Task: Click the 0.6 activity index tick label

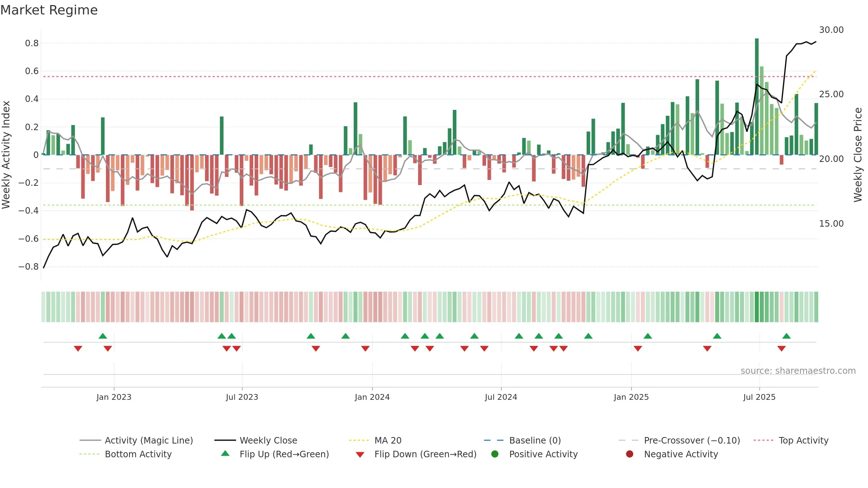Action: pyautogui.click(x=32, y=71)
